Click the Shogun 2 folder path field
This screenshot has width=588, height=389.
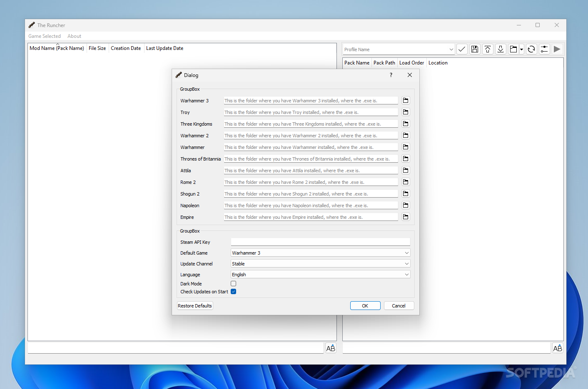(311, 194)
